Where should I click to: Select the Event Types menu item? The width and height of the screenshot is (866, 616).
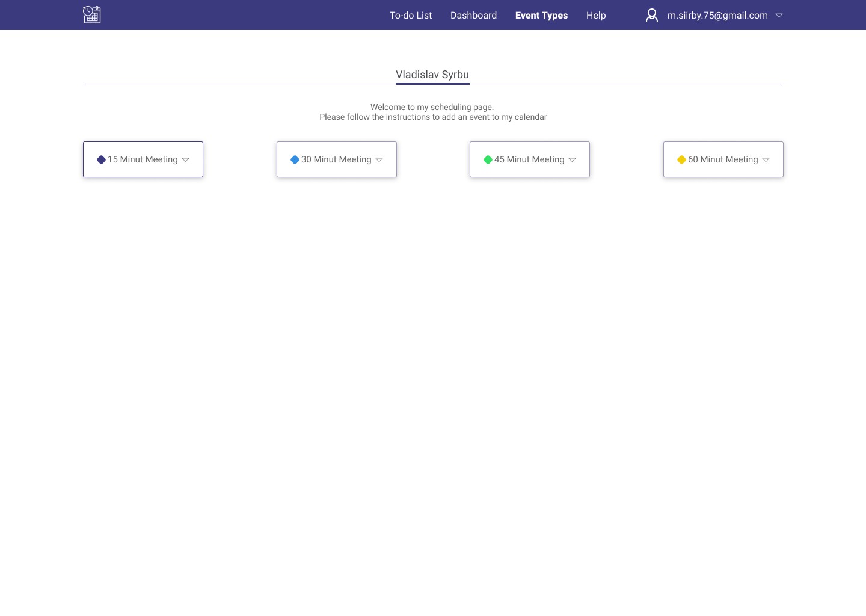click(541, 15)
